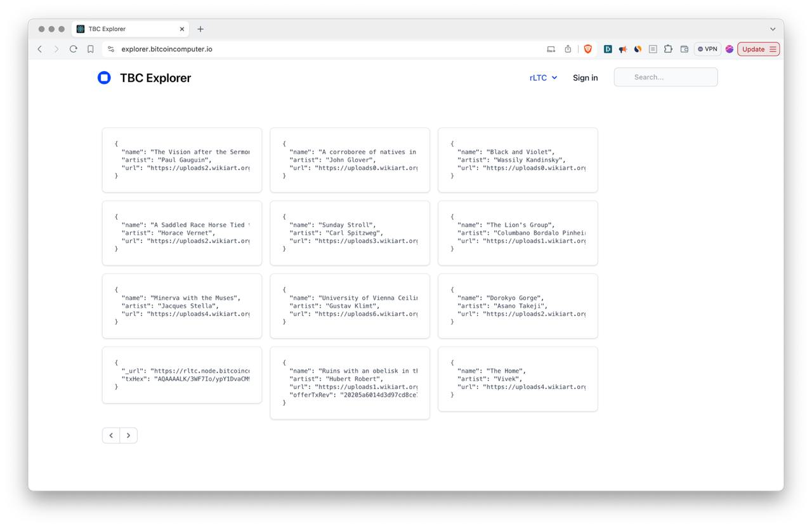Expand the tab list chevron at top right

pyautogui.click(x=773, y=29)
